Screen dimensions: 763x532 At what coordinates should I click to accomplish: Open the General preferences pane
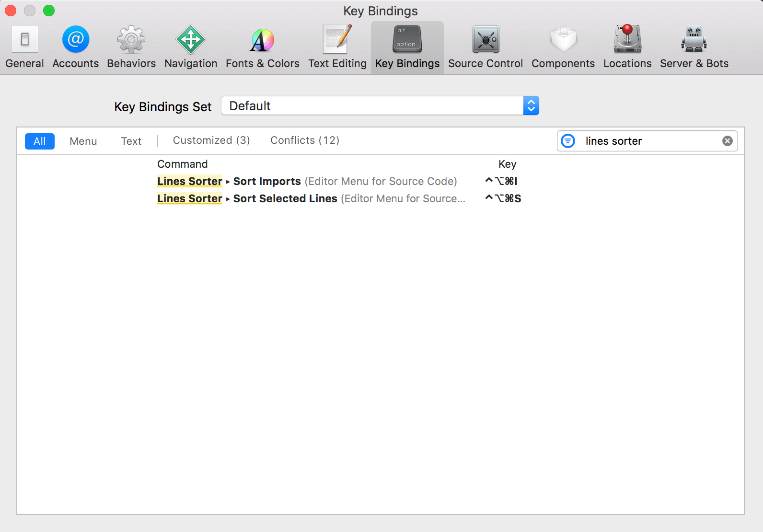pos(24,47)
